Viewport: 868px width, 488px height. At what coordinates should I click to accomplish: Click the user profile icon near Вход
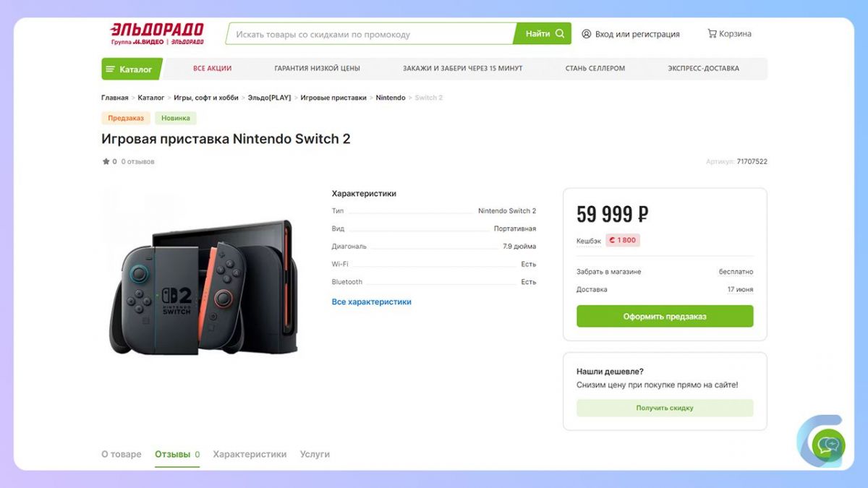tap(587, 34)
